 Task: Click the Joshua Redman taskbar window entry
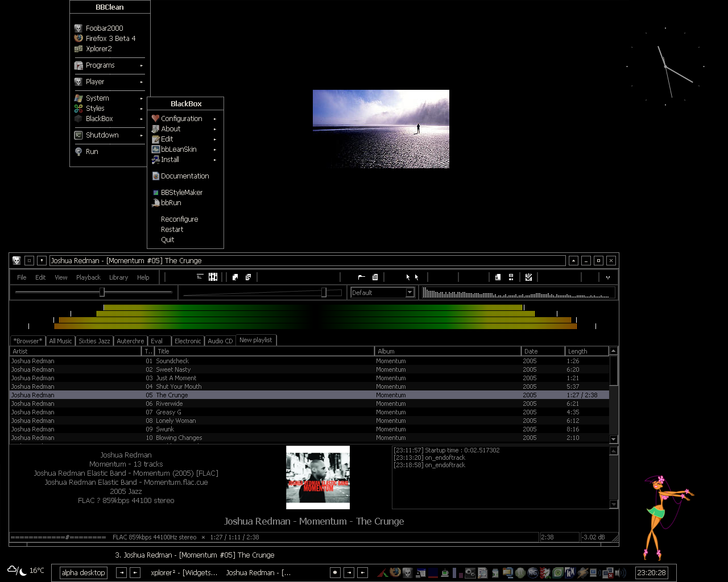pyautogui.click(x=258, y=572)
